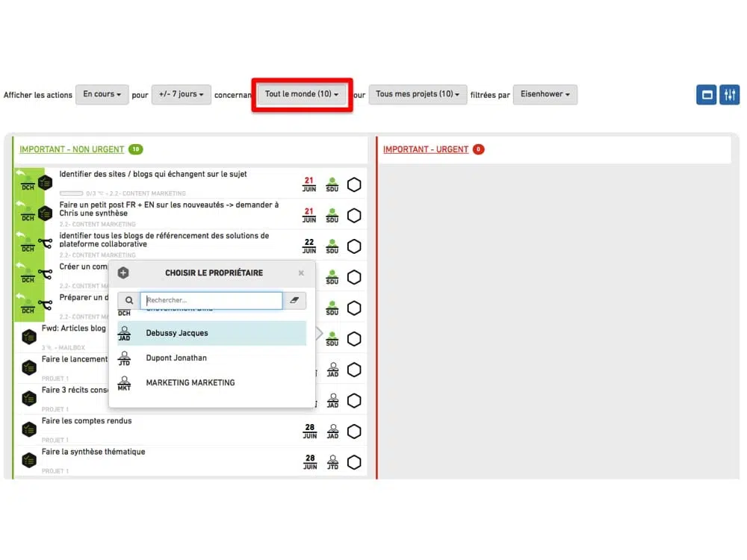The height and width of the screenshot is (560, 747).
Task: Check hexagon for 'Faire la synthèse thématique' task
Action: (354, 462)
